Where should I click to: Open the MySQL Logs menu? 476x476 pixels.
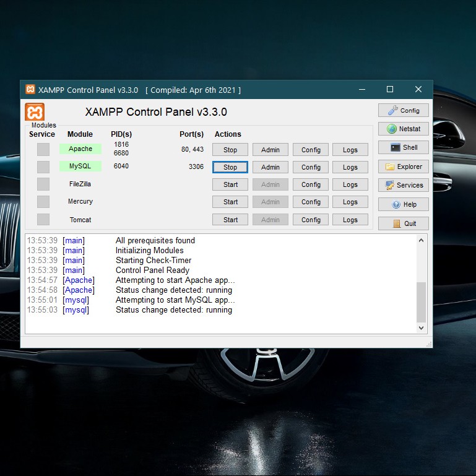coord(350,167)
